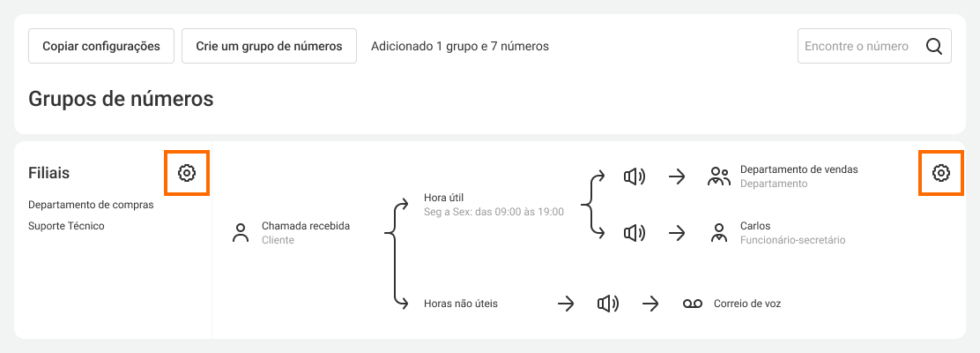980x353 pixels.
Task: Click the voicemail icon
Action: click(x=693, y=304)
